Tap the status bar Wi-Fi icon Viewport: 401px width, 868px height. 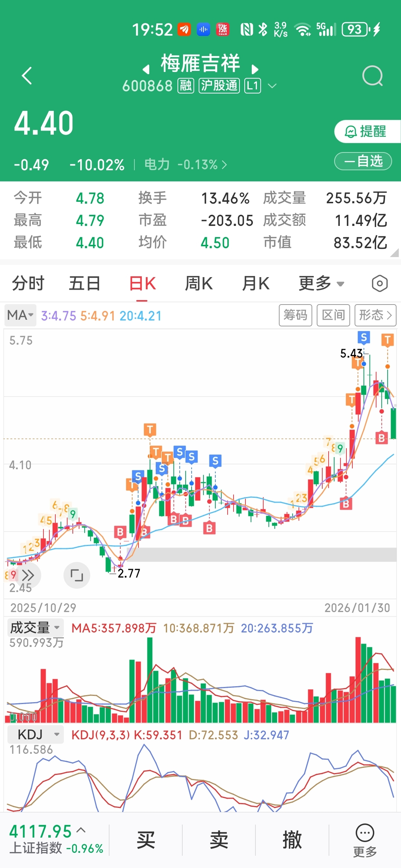pos(303,29)
